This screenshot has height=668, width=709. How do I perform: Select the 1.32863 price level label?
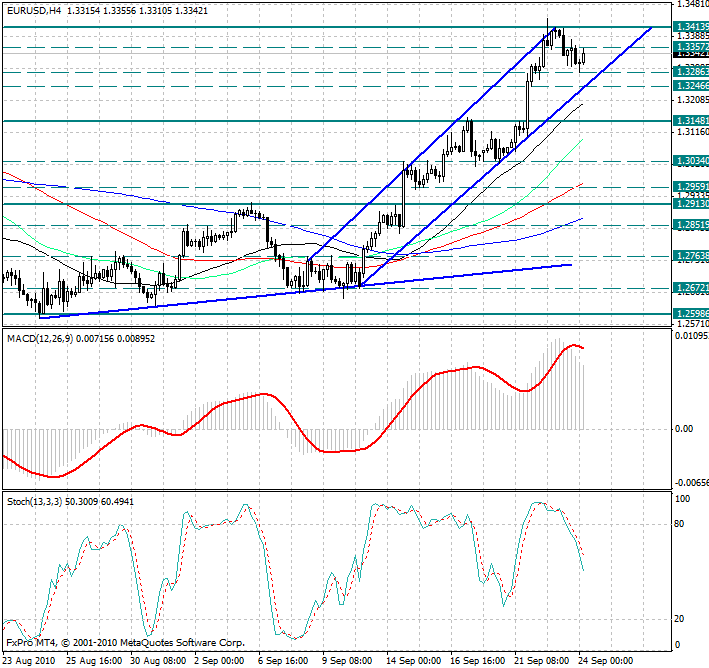(x=691, y=71)
